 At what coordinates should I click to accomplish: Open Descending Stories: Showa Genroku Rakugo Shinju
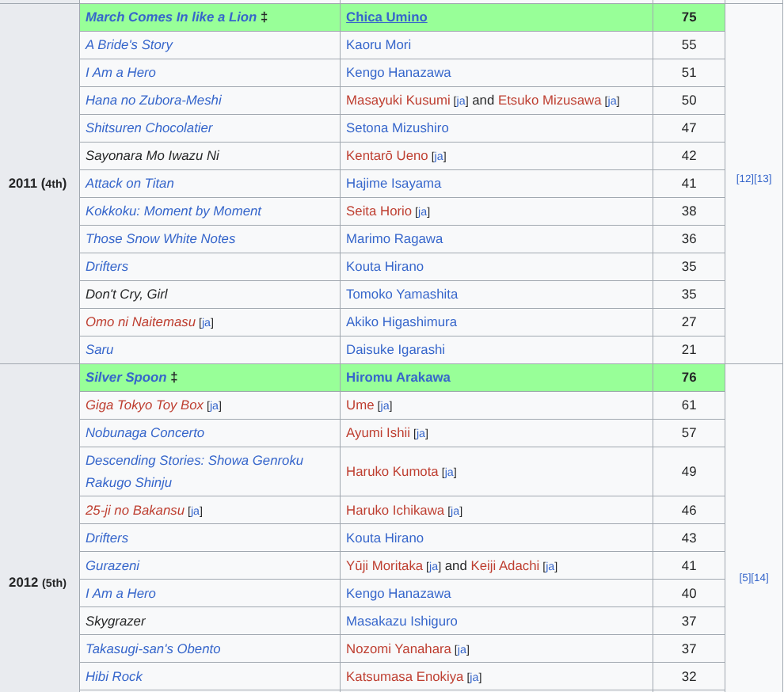pos(194,472)
